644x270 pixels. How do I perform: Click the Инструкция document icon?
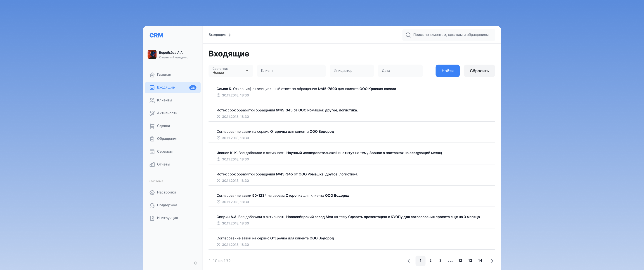152,218
